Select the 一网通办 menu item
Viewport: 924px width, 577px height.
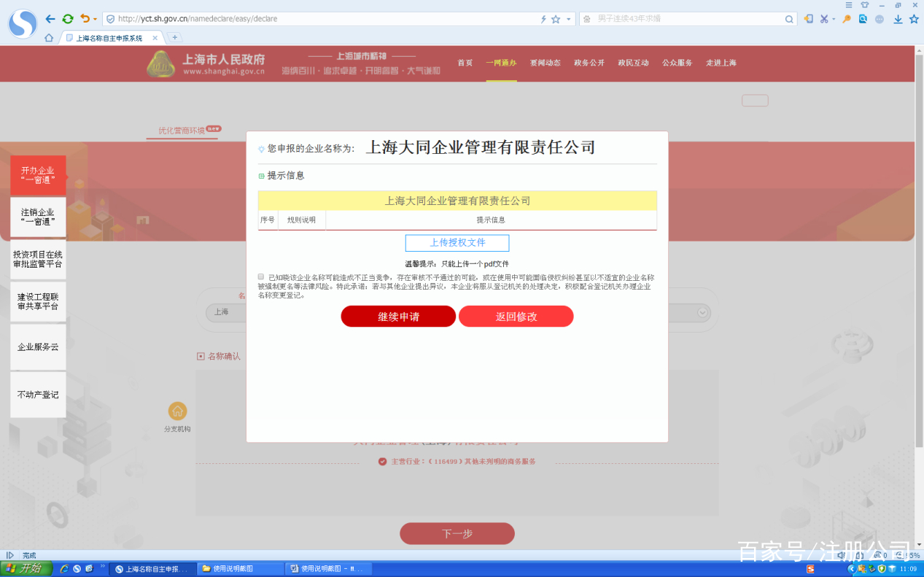coord(501,63)
